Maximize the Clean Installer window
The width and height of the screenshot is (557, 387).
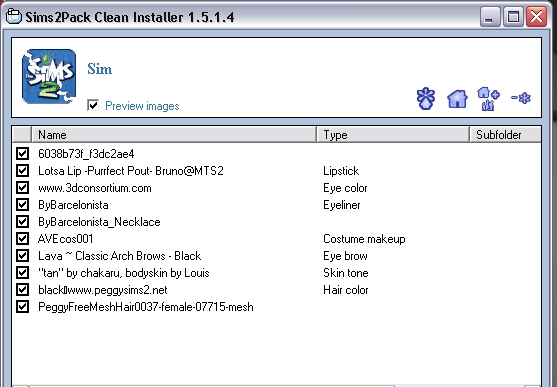click(x=513, y=17)
